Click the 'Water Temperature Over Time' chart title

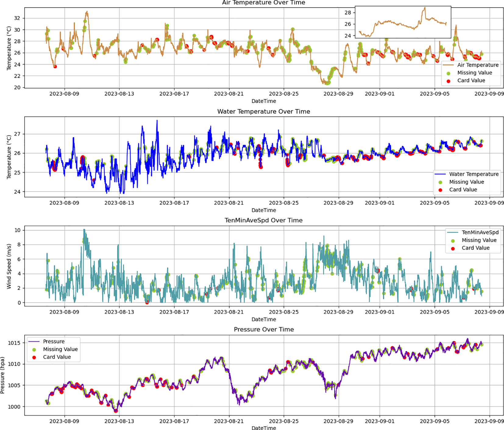pos(264,112)
